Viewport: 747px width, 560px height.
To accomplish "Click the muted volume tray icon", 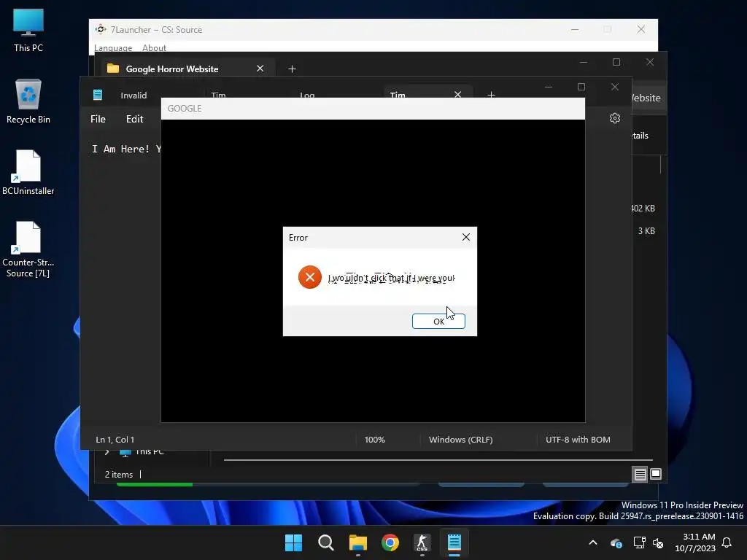I will tap(659, 542).
